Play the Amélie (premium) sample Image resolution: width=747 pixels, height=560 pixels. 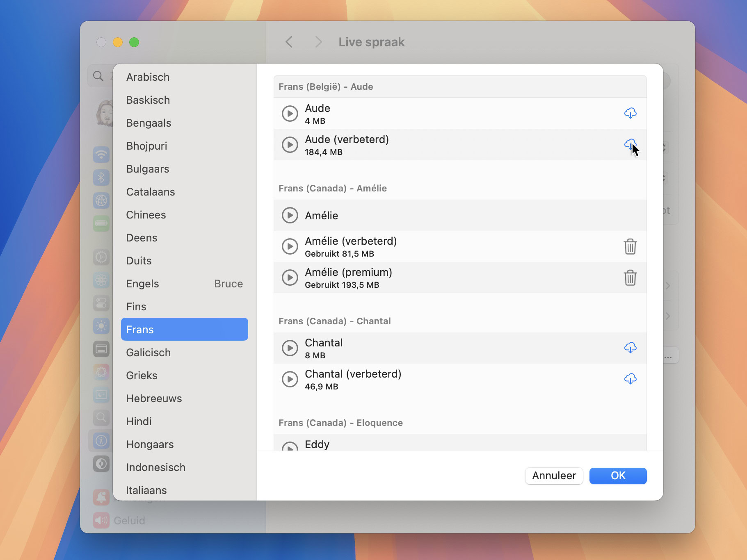coord(290,278)
